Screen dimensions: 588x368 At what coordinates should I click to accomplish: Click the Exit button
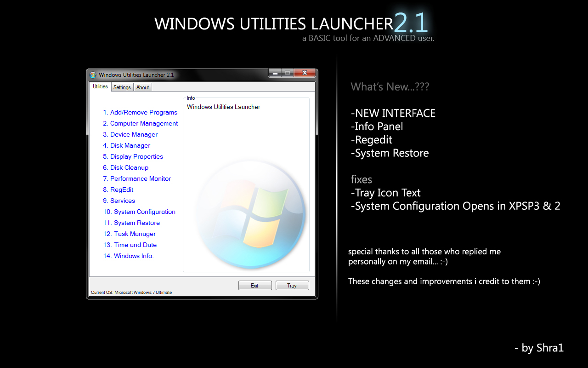click(x=255, y=285)
